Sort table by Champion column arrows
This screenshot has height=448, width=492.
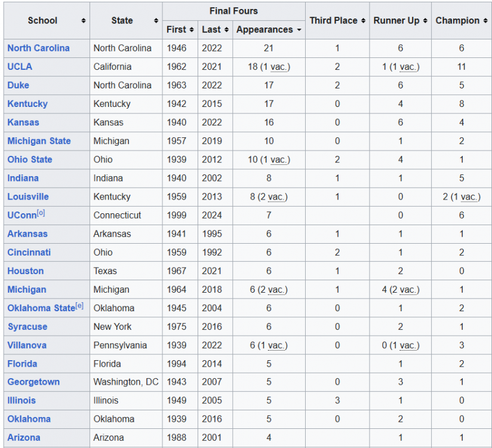(485, 21)
